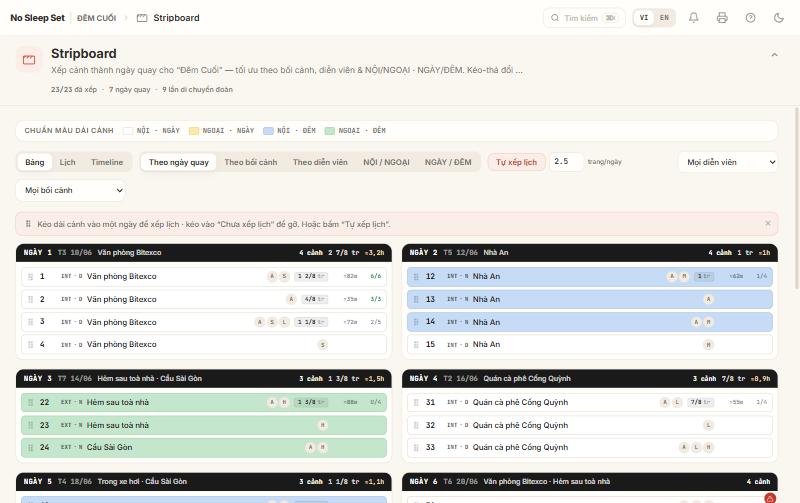Screen dimensions: 800x503
Task: Grab the drag handle of scene 12
Action: coord(416,276)
